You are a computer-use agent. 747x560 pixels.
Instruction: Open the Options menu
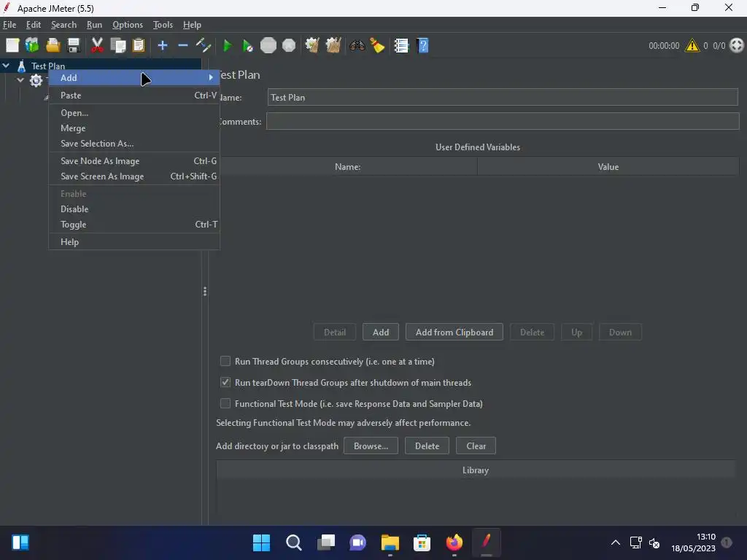point(127,25)
